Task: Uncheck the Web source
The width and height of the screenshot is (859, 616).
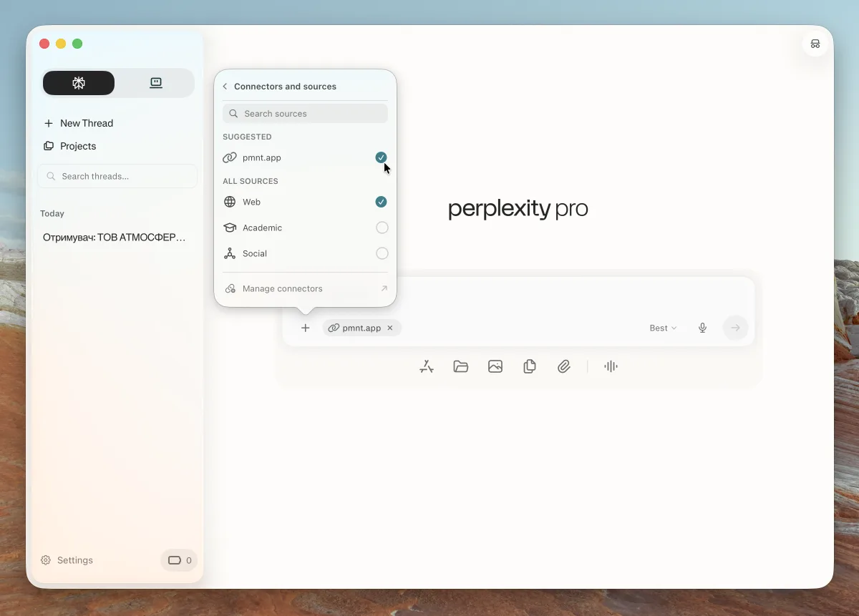Action: (x=381, y=202)
